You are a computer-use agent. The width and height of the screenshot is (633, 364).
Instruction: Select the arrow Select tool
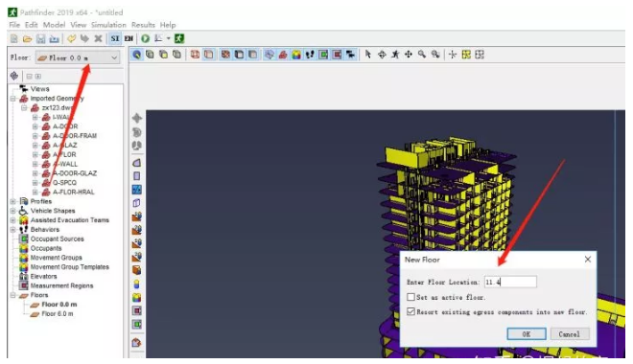tap(367, 54)
